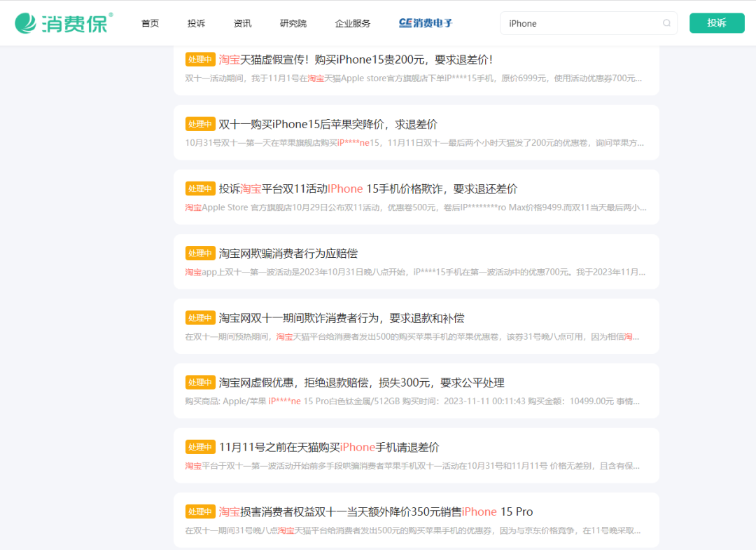Click 处理中 badge on 天猫购买iPhone请退差价 complaint

[200, 448]
